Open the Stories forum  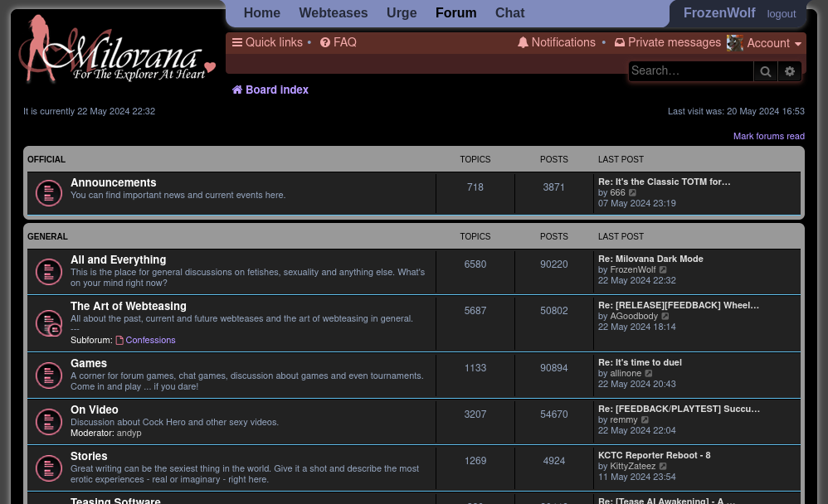[89, 456]
